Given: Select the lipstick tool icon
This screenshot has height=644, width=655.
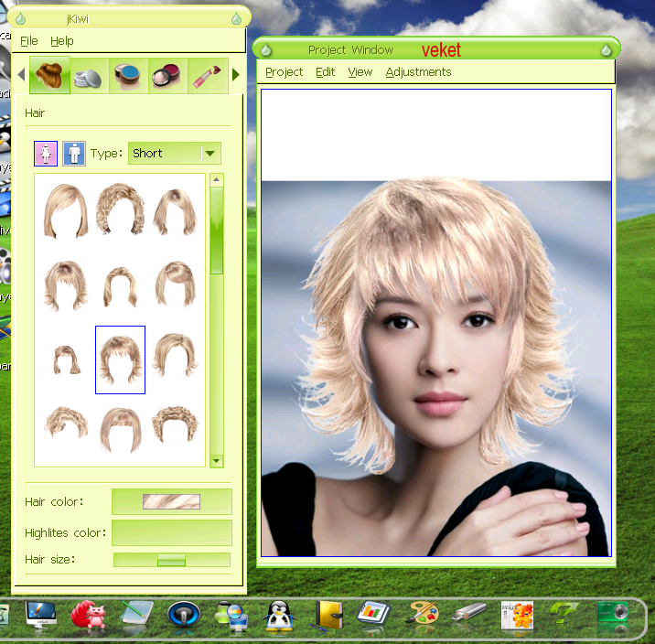Looking at the screenshot, I should tap(208, 76).
